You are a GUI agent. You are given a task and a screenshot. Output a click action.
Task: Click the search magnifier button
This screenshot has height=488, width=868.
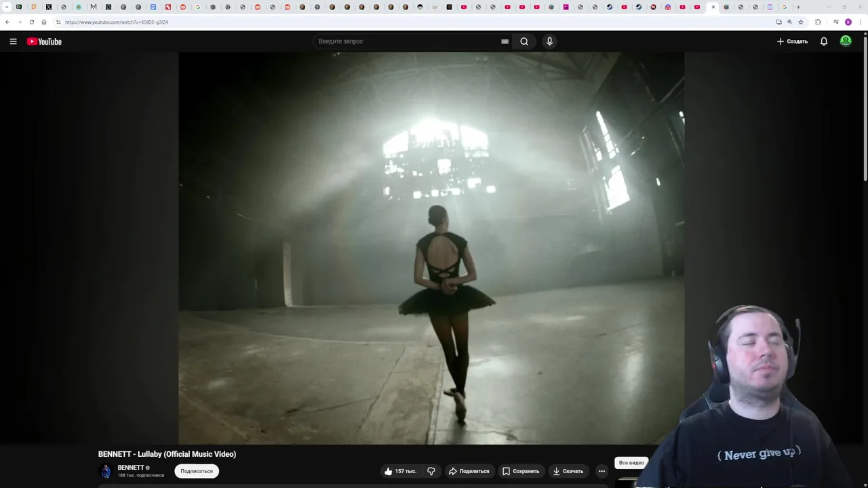tap(524, 41)
